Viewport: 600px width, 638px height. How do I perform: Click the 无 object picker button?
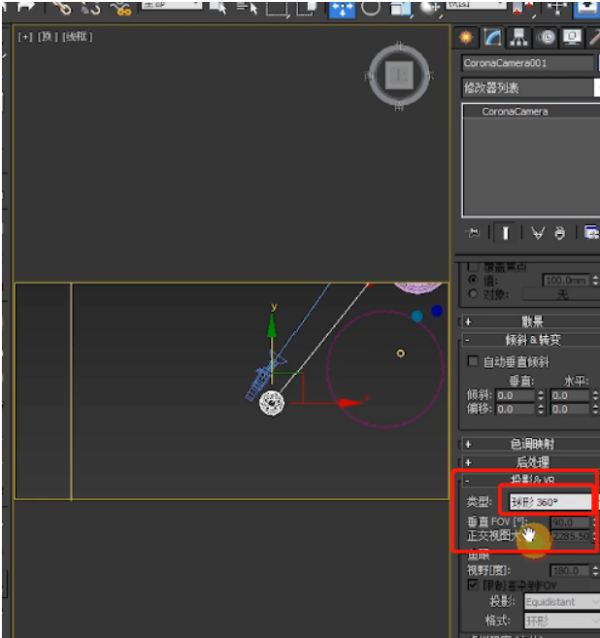[x=561, y=294]
